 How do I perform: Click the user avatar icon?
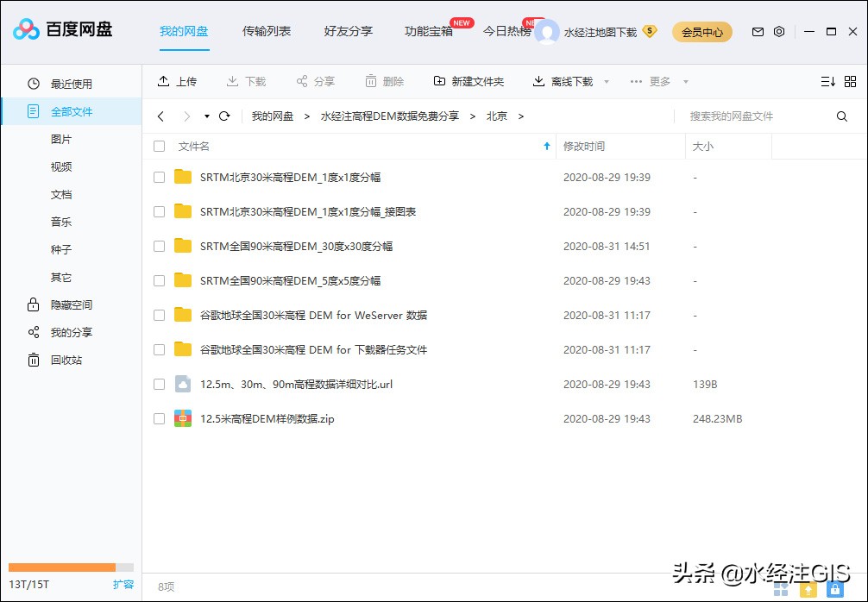tap(547, 32)
